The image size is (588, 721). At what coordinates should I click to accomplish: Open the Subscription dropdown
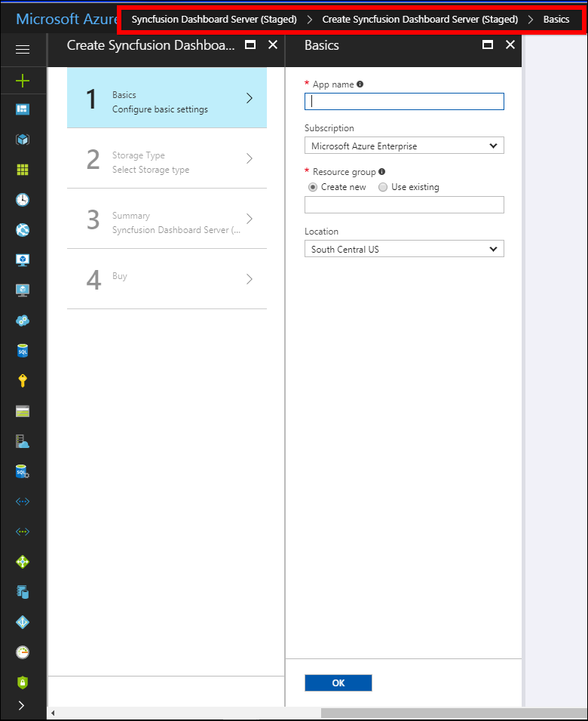[x=404, y=146]
